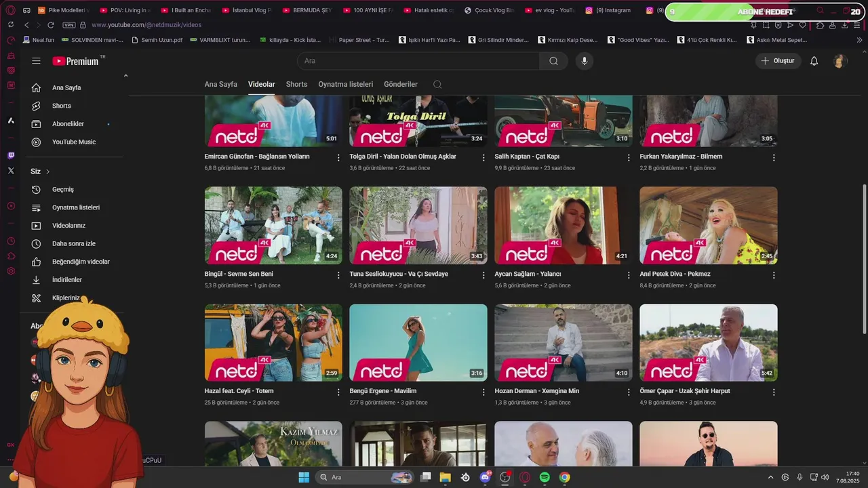Expand the Siz section chevron
868x488 pixels.
[48, 171]
